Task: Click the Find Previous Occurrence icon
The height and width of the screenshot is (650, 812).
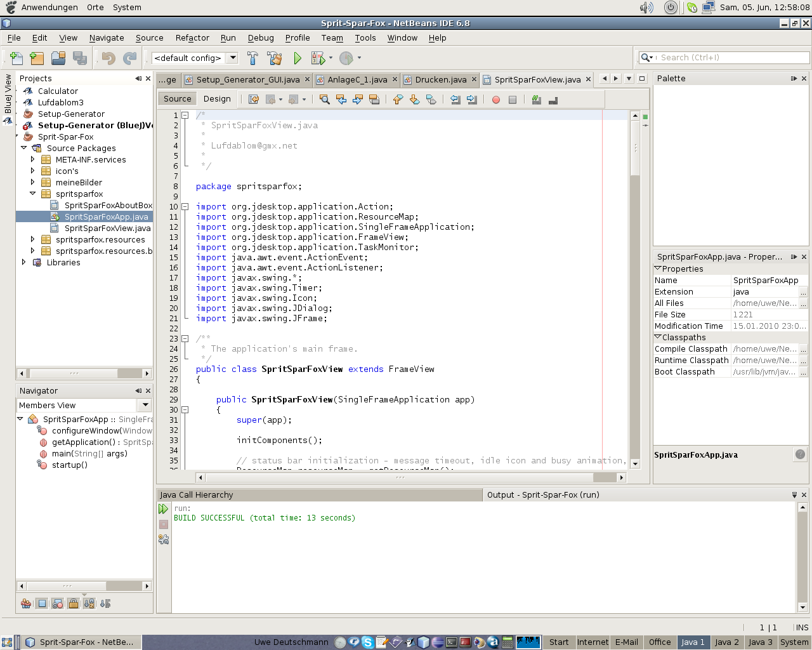Action: [x=341, y=99]
